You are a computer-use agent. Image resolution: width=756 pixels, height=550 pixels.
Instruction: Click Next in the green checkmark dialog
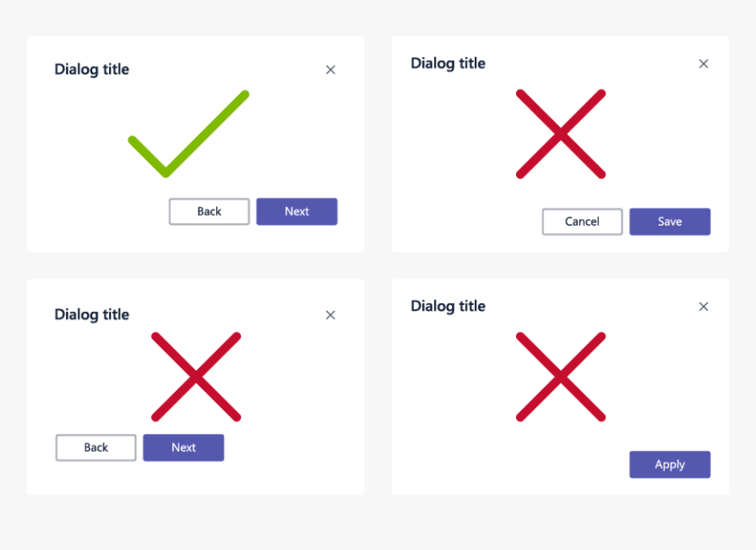[x=296, y=212]
